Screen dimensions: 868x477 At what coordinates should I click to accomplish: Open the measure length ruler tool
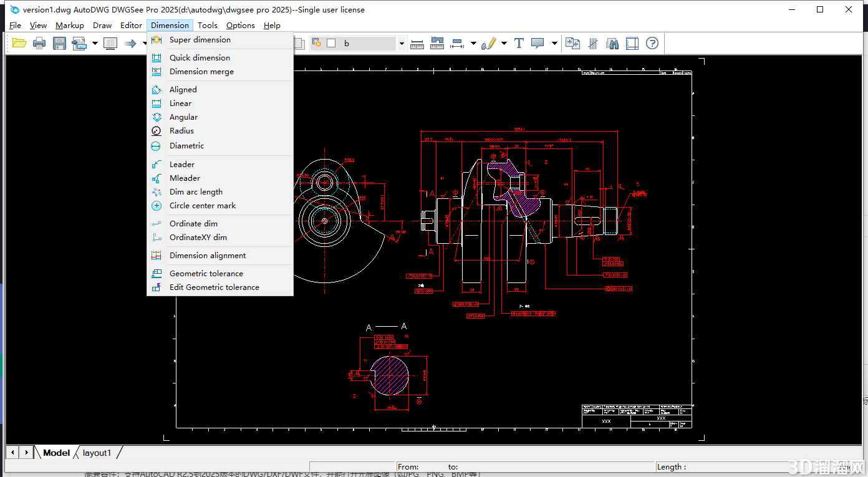[x=417, y=44]
